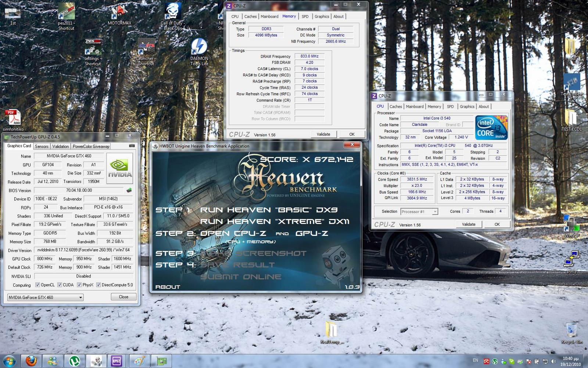Open the PES settings shortcut icon
The width and height of the screenshot is (588, 368).
click(x=93, y=52)
